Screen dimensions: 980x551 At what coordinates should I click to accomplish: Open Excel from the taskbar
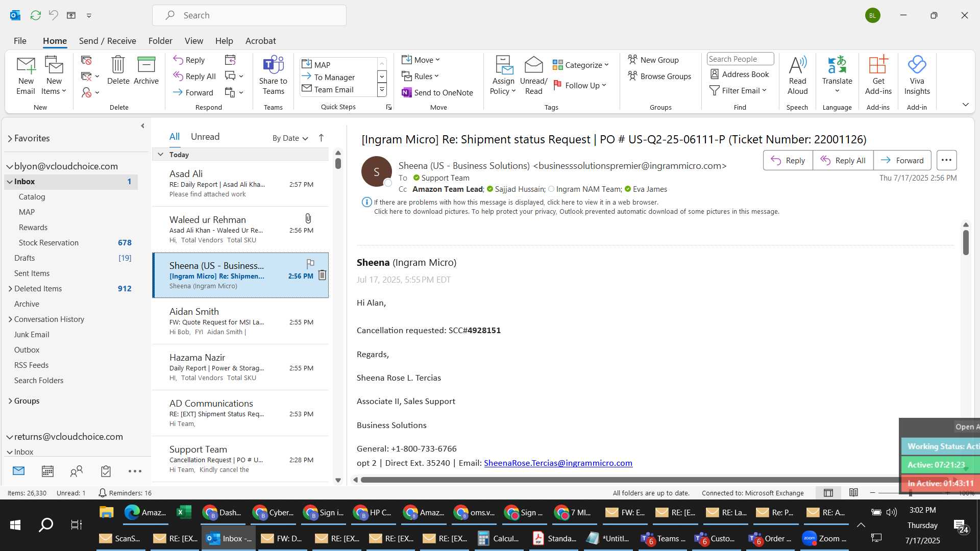184,512
